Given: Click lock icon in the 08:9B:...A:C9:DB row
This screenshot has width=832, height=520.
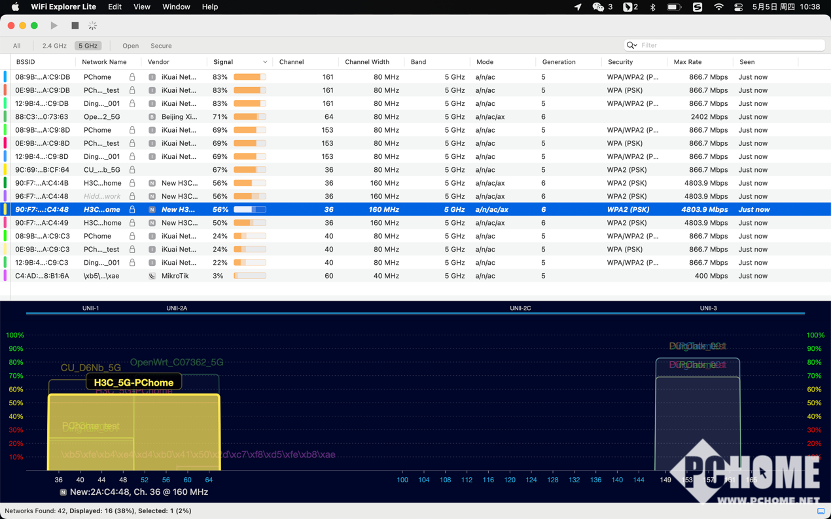Looking at the screenshot, I should coord(132,77).
